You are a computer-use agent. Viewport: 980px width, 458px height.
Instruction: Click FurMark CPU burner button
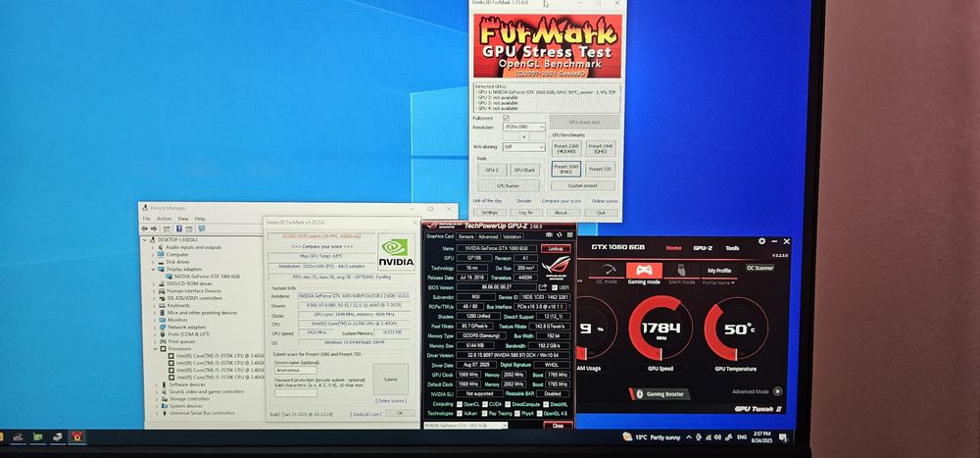coord(509,185)
